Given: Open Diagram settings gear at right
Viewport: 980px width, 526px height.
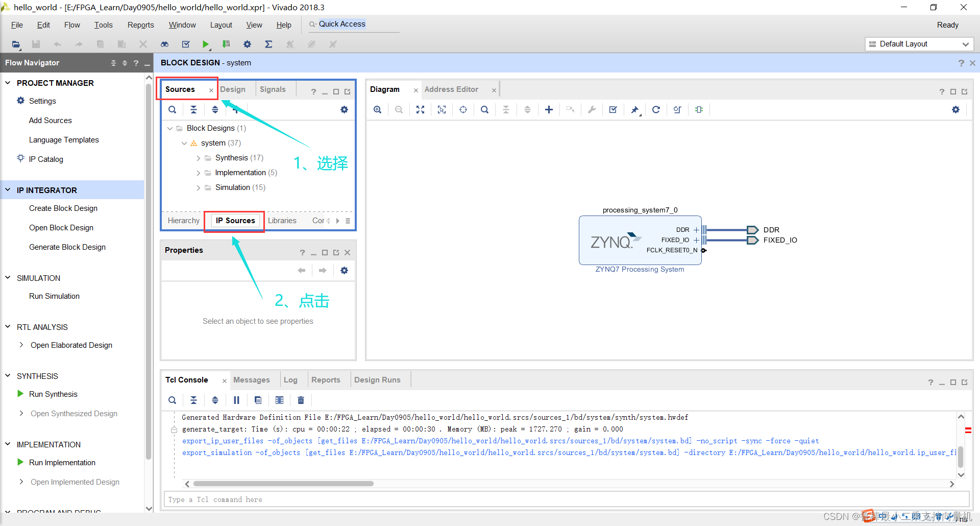Looking at the screenshot, I should click(x=955, y=110).
